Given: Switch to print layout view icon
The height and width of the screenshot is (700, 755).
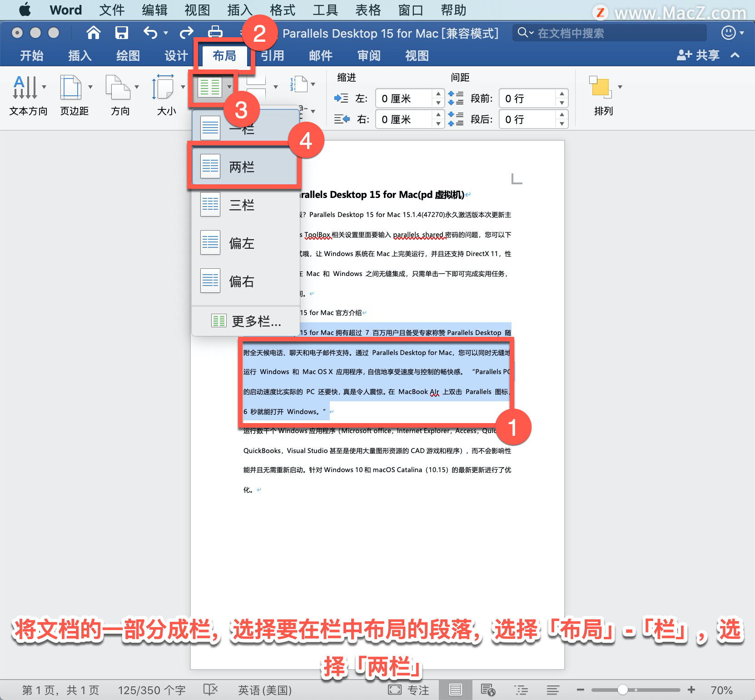Looking at the screenshot, I should point(455,690).
